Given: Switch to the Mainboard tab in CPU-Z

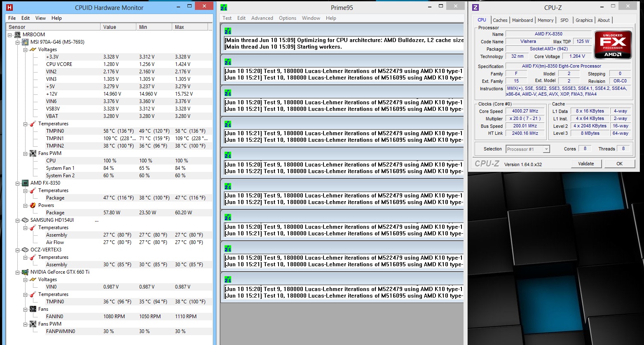Looking at the screenshot, I should coord(522,20).
